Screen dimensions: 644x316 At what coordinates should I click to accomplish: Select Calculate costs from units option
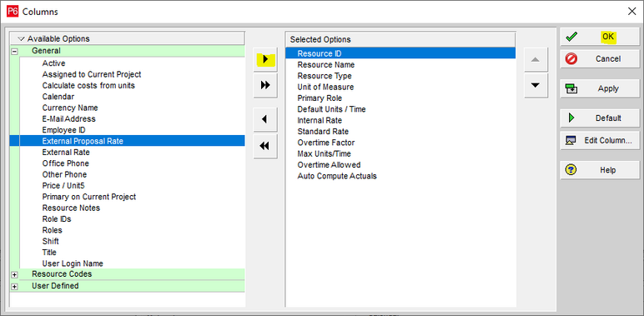pos(88,85)
